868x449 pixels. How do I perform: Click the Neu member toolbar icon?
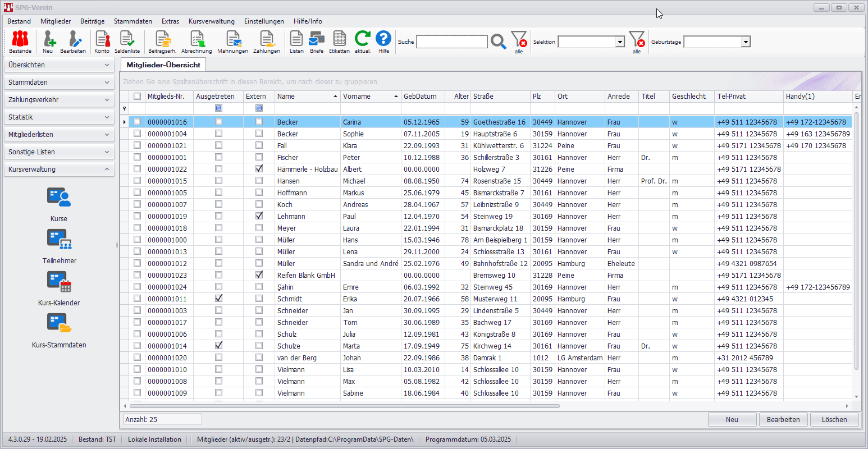point(48,42)
